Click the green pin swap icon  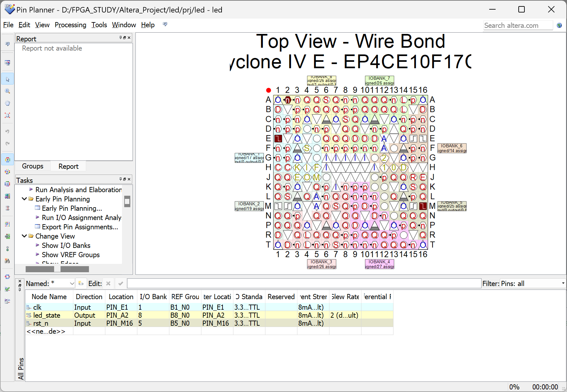(7, 236)
